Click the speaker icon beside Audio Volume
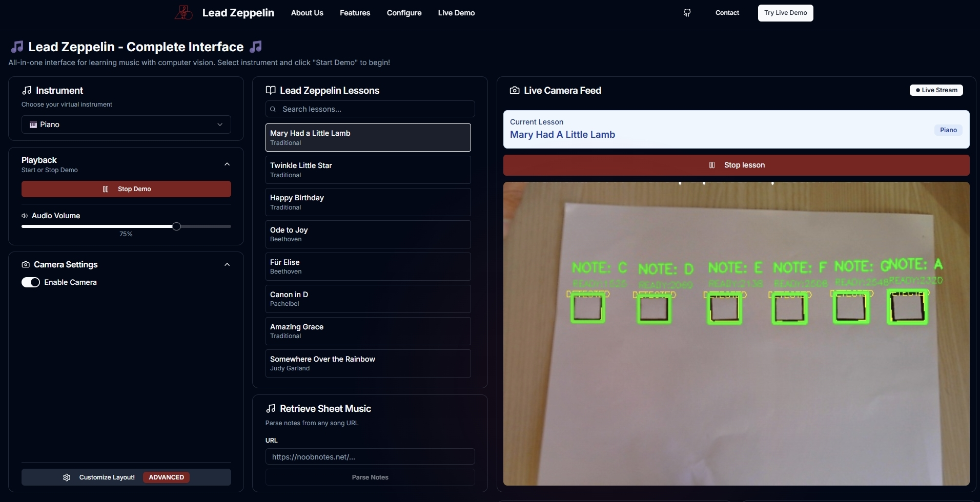This screenshot has width=980, height=502. (25, 216)
